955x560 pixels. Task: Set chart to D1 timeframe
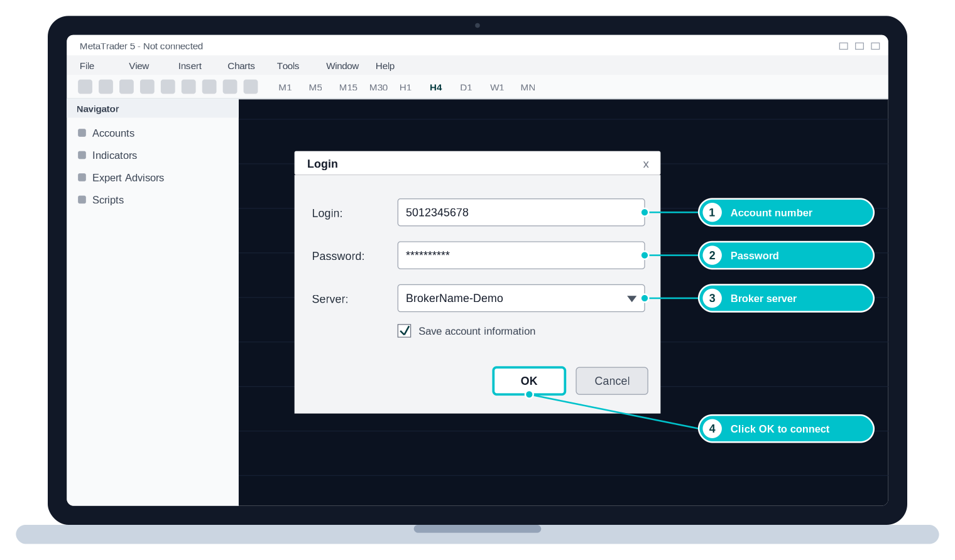[466, 87]
